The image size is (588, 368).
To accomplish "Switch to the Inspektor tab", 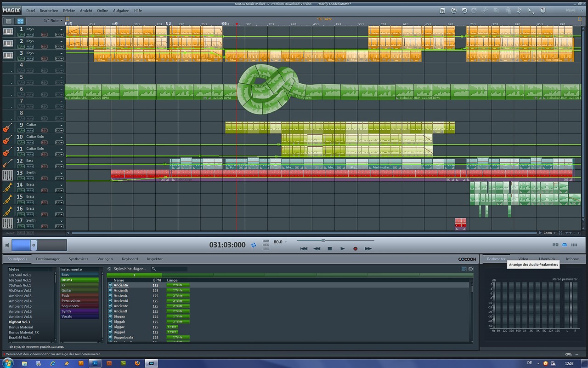I will [x=155, y=259].
